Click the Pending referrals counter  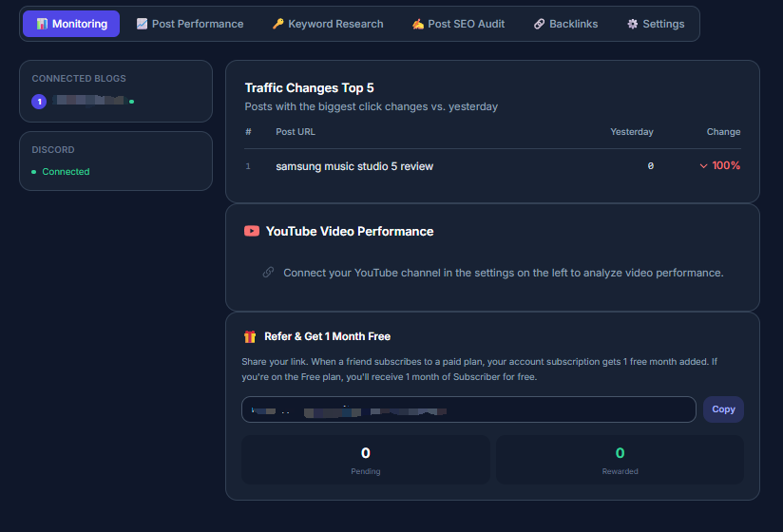366,460
